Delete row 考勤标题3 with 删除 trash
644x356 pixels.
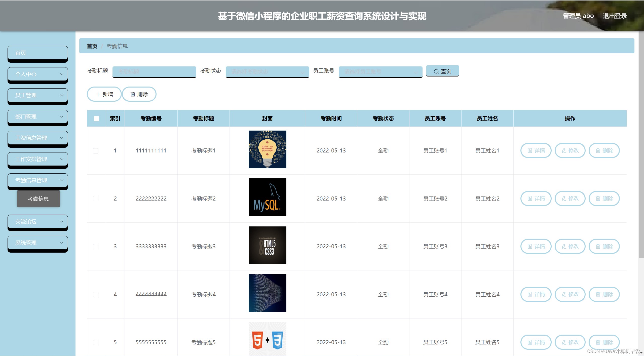598,246
